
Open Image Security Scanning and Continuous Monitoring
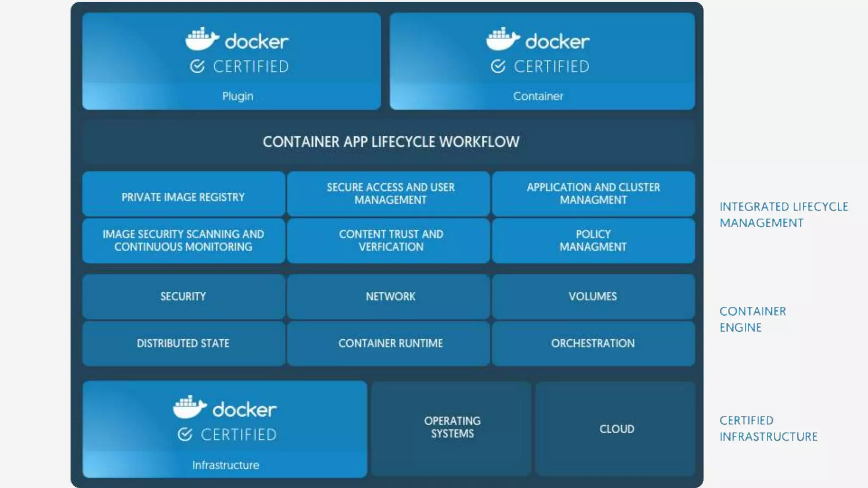click(x=183, y=241)
